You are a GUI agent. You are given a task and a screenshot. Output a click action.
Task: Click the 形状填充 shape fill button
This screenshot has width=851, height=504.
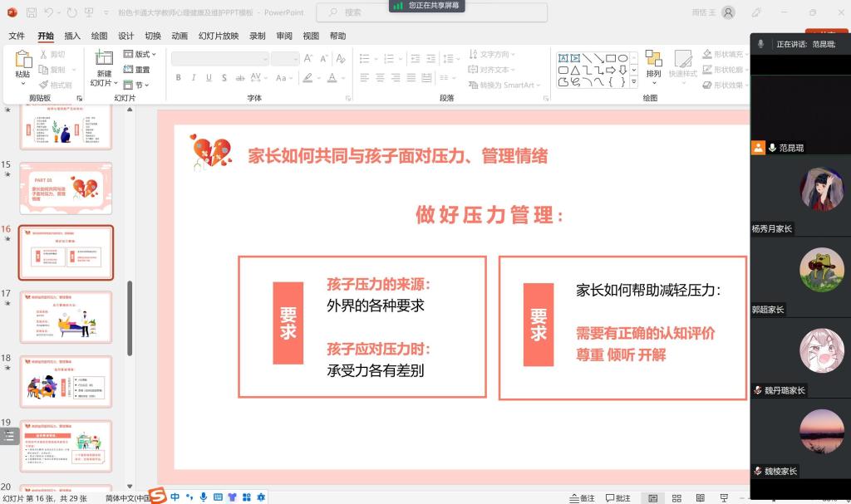click(x=722, y=54)
